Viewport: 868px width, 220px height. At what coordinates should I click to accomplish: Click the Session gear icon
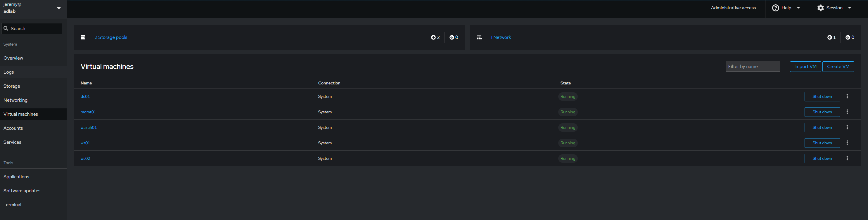click(820, 8)
